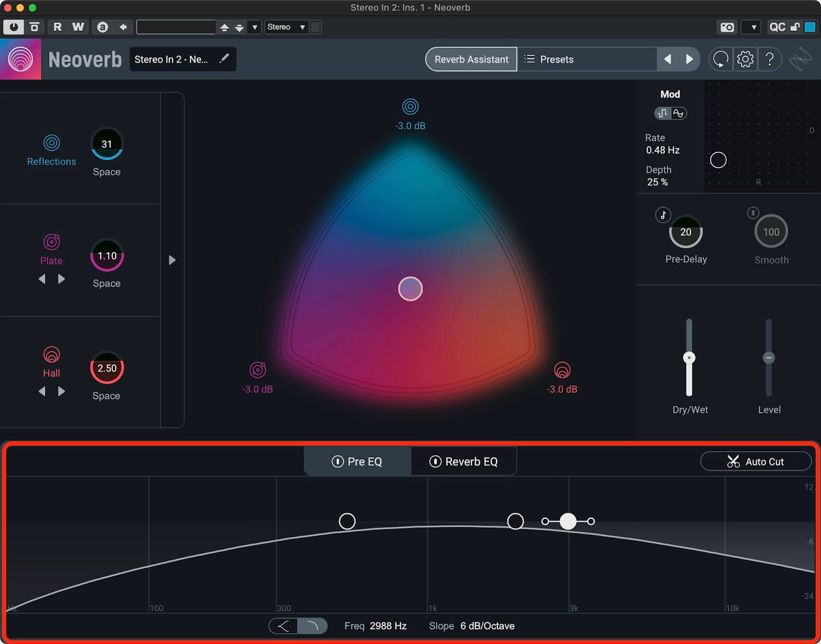Click the circular arrow icon beside the settings gear

[x=720, y=59]
